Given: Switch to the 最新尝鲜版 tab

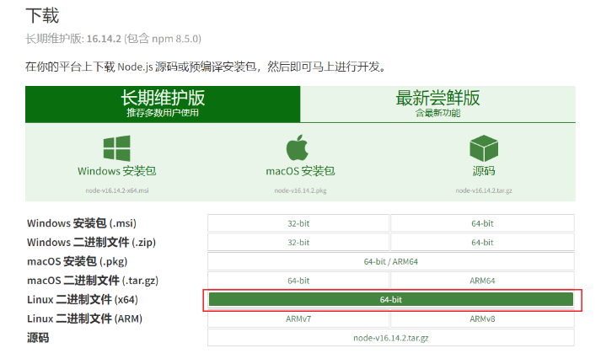Looking at the screenshot, I should point(437,104).
